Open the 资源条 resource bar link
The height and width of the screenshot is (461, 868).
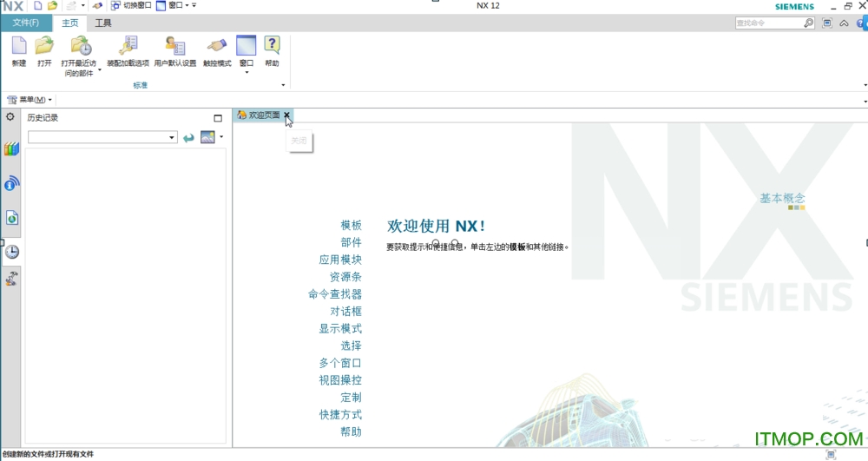coord(345,277)
